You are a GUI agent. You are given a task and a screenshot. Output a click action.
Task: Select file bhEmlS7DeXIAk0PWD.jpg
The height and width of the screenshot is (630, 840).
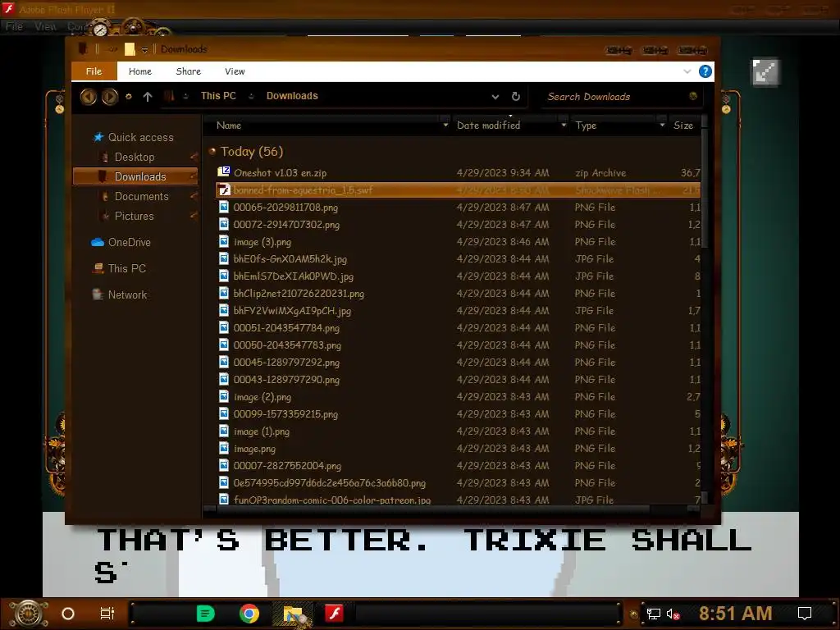(x=293, y=276)
